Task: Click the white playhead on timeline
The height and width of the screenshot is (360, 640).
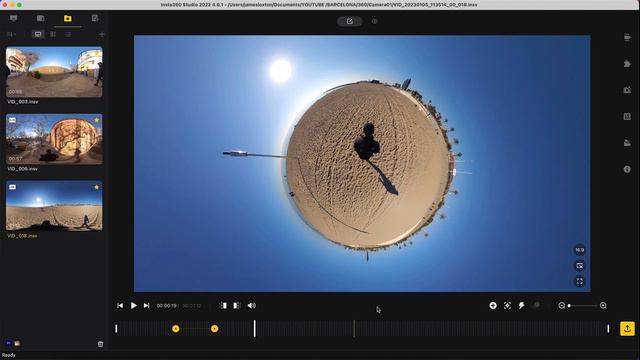Action: pos(255,329)
